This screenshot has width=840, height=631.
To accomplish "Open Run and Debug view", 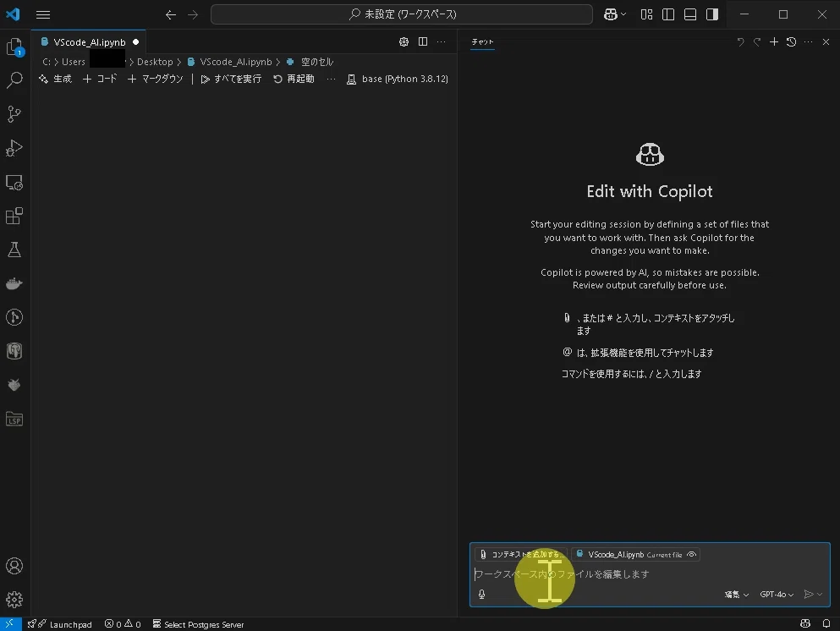I will [x=14, y=148].
